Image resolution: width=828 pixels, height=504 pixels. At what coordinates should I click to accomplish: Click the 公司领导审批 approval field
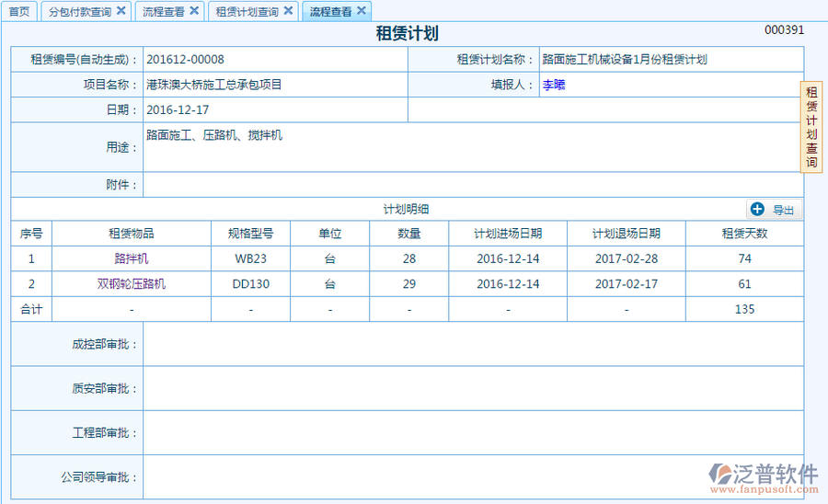[x=473, y=477]
